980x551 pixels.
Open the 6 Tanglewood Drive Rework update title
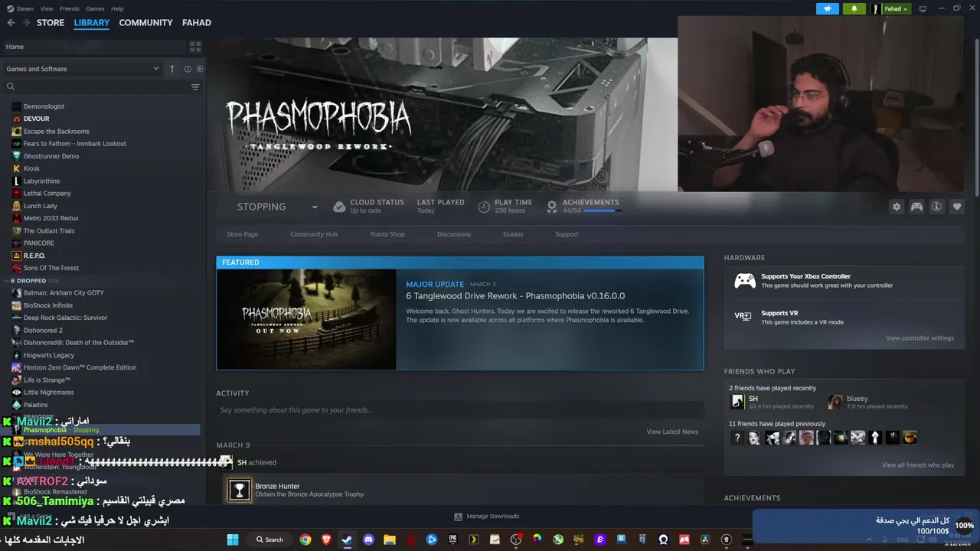point(515,296)
